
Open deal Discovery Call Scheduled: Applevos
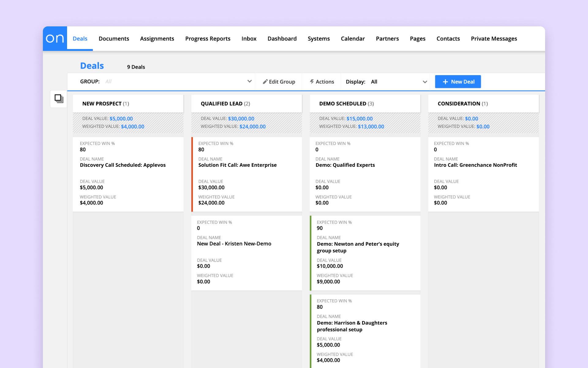(123, 165)
